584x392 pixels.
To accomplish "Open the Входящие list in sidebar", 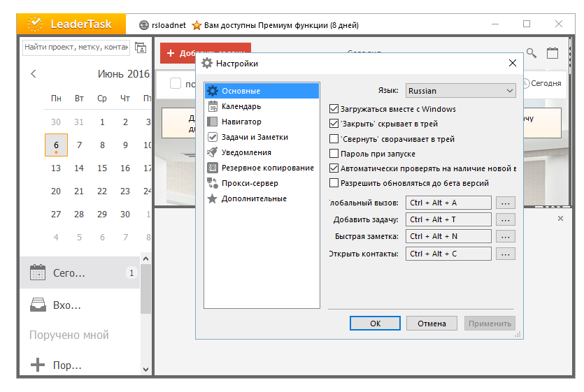I will tap(80, 305).
